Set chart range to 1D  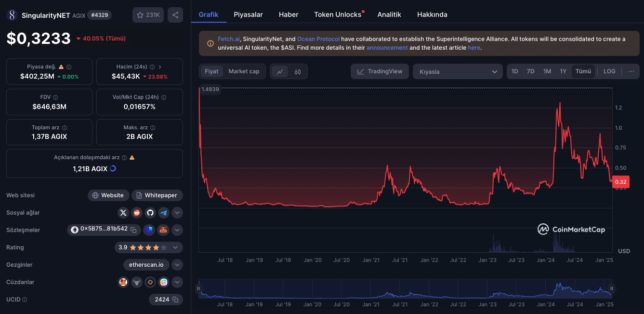pyautogui.click(x=515, y=71)
